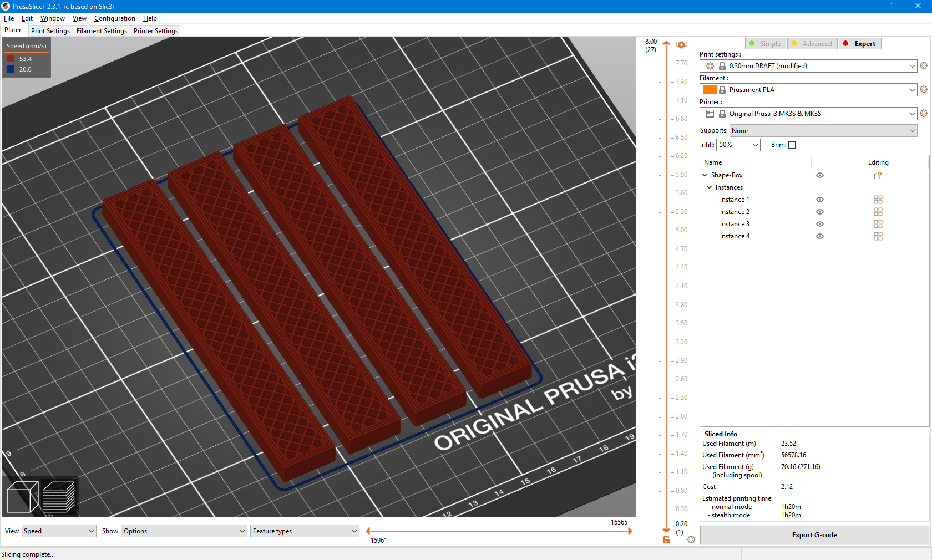
Task: Open filament preset edit gear icon
Action: pyautogui.click(x=924, y=89)
